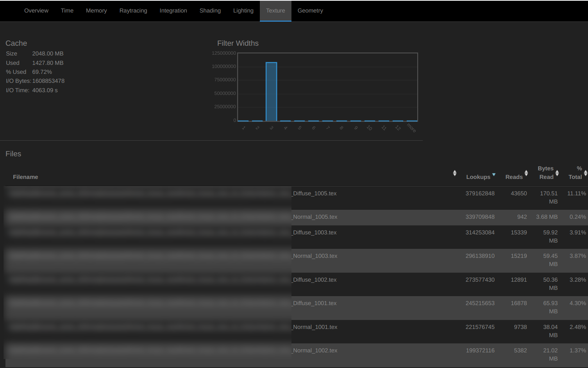Go to the Lighting tab
The width and height of the screenshot is (588, 368).
(x=243, y=11)
